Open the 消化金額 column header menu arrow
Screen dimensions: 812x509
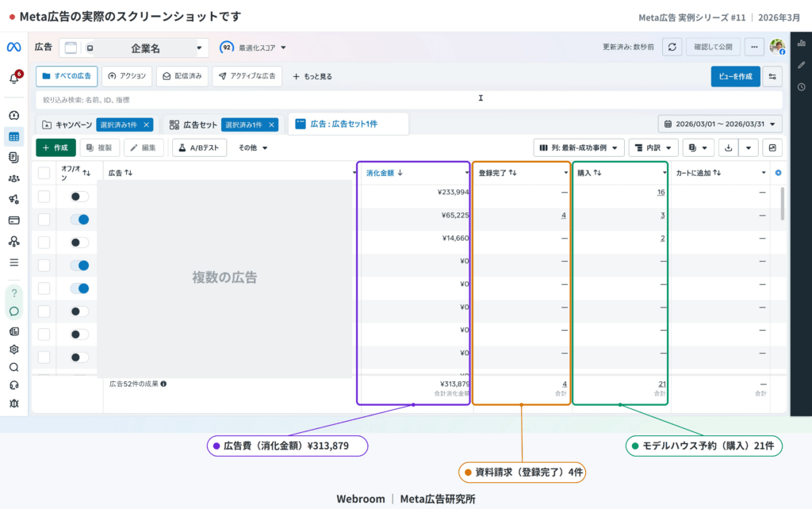click(466, 173)
